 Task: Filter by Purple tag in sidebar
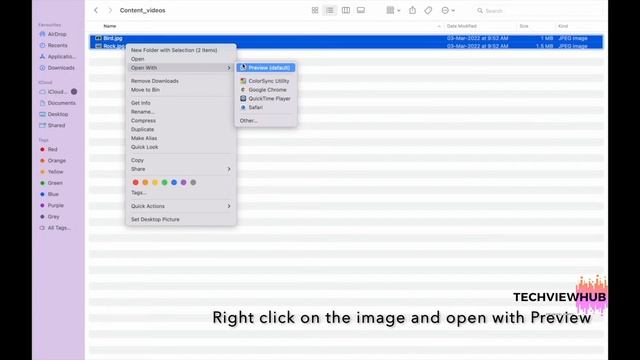pyautogui.click(x=56, y=205)
